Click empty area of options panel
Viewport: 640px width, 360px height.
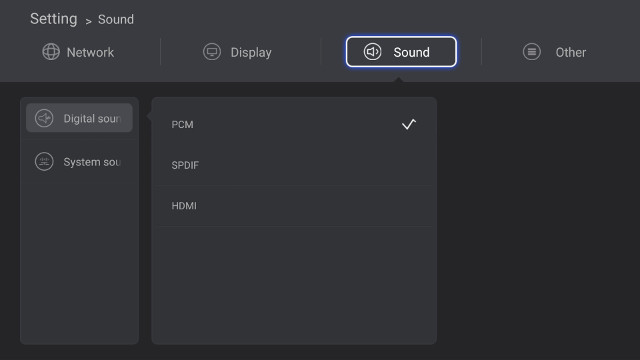pos(294,286)
